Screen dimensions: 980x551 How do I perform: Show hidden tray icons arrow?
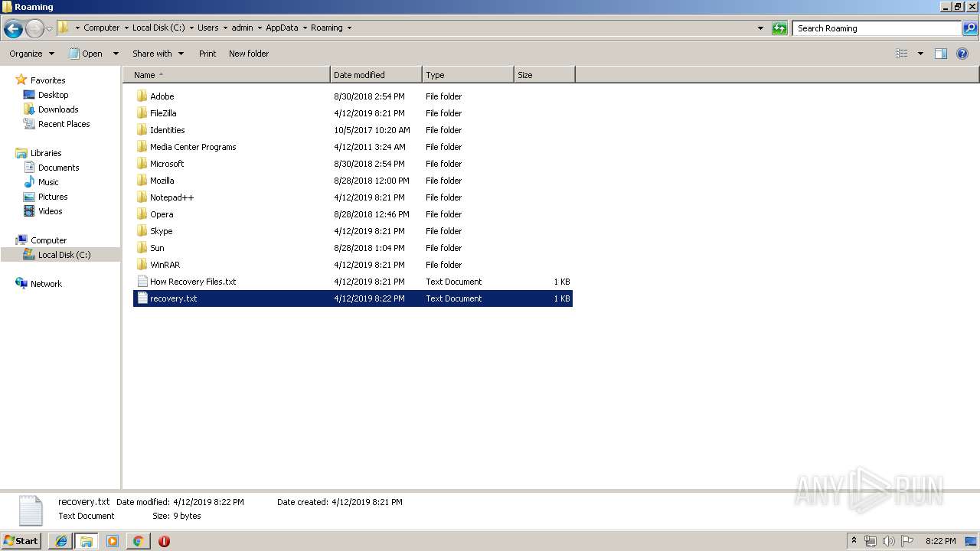[x=854, y=541]
